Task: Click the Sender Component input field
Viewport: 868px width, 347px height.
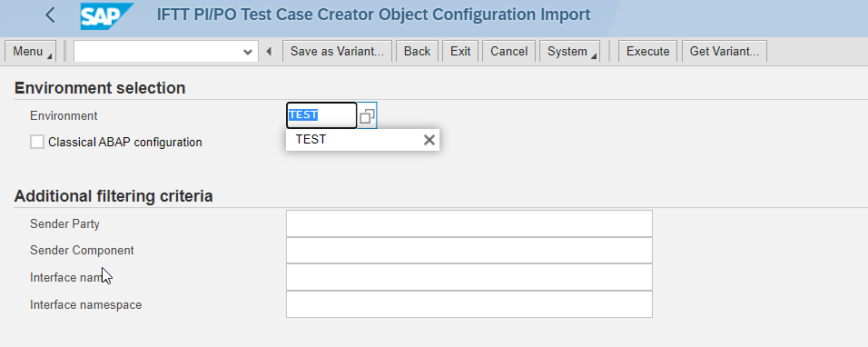Action: point(469,250)
